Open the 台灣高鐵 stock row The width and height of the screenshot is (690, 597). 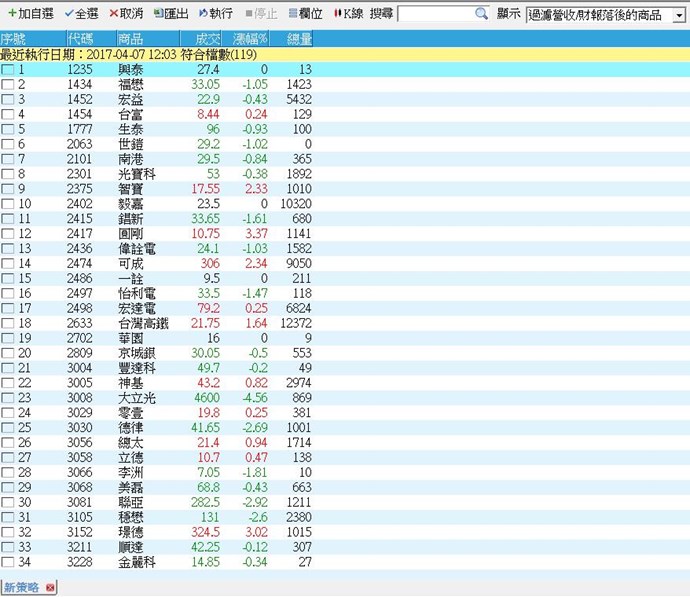point(143,323)
